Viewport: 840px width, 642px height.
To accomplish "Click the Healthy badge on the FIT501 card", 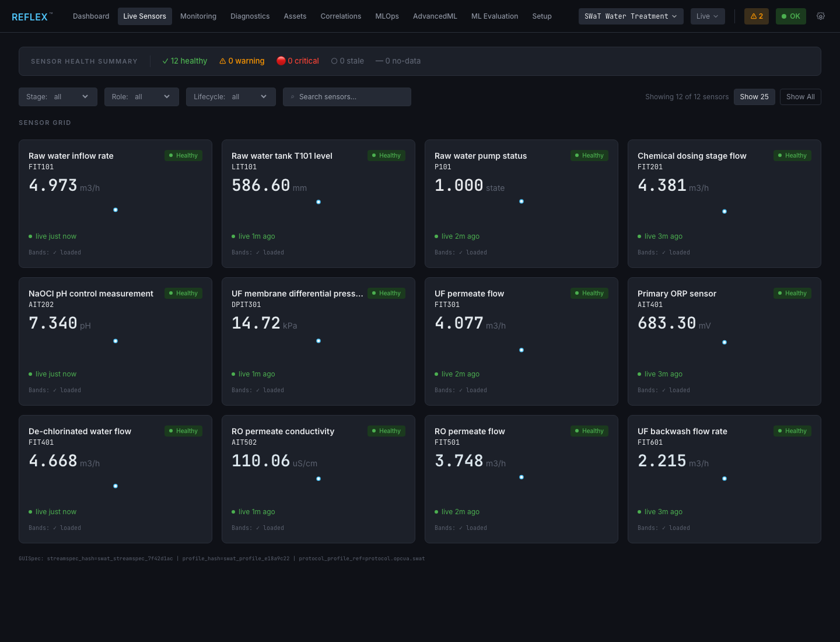I will coord(589,431).
